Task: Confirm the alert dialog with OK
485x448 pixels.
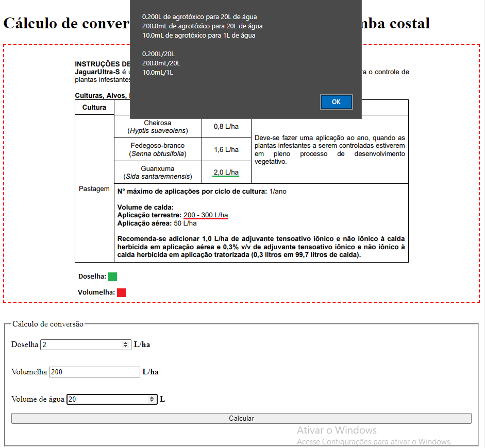Action: 336,102
